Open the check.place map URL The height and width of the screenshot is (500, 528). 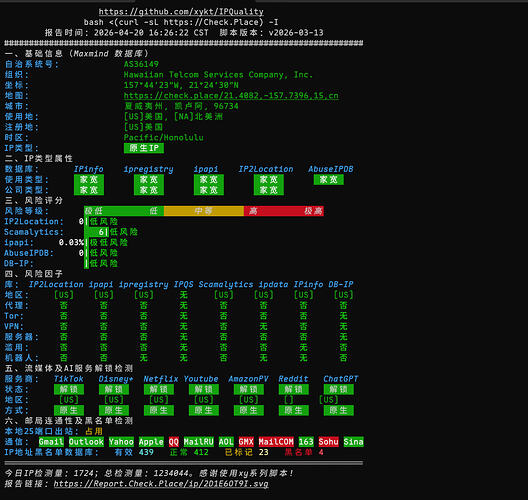(x=231, y=96)
